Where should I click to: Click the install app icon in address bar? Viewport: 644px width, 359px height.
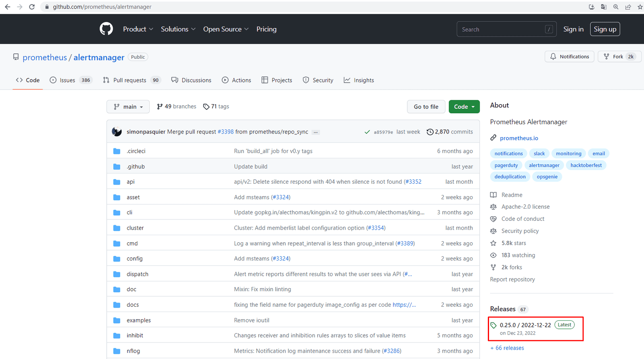click(x=591, y=7)
